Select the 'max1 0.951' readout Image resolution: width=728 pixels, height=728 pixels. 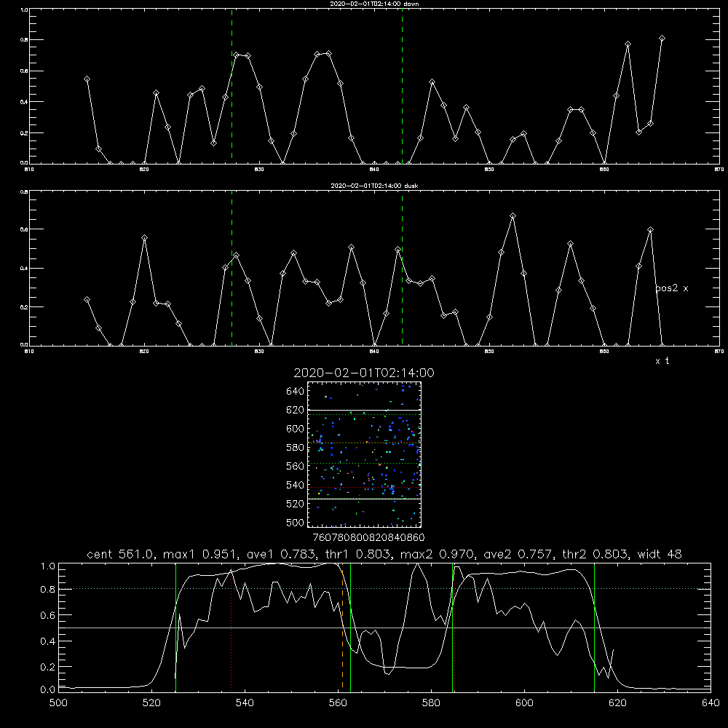(x=200, y=554)
